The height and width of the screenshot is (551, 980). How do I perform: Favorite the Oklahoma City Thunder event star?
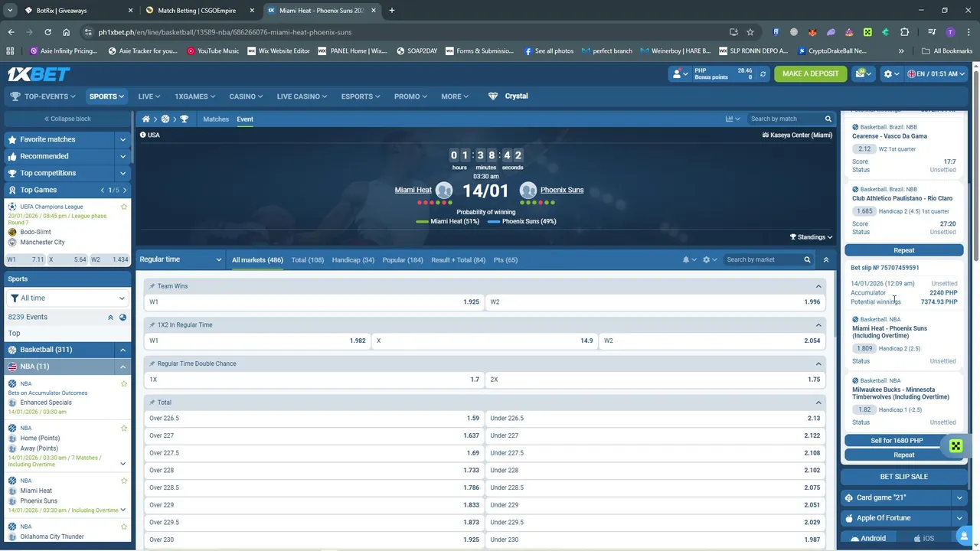tap(124, 527)
